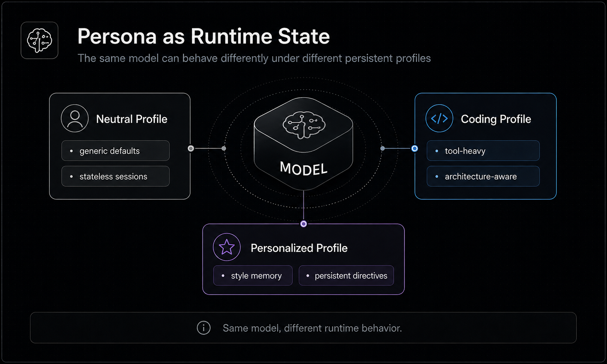Click the info icon in the footer note
607x364 pixels.
(204, 328)
